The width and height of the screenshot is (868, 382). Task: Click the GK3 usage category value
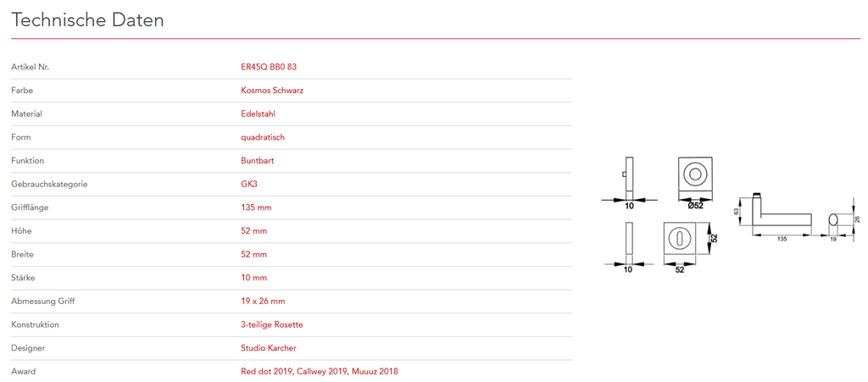tap(249, 184)
